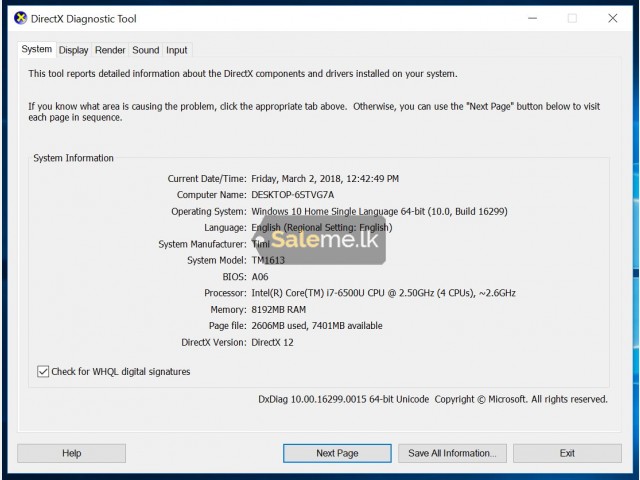This screenshot has height=480, width=640.
Task: Click the 'DirectX Version:' label
Action: coord(214,342)
